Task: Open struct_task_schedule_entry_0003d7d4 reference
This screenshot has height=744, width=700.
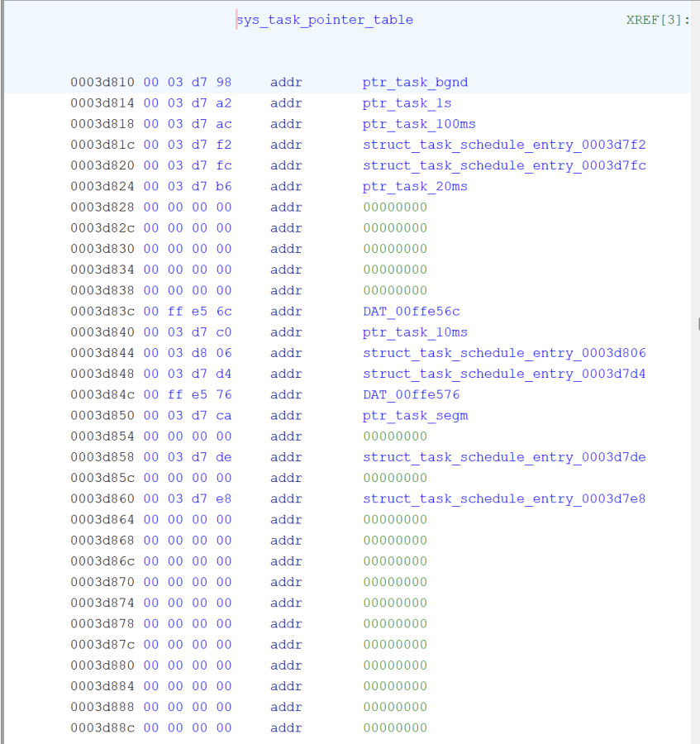Action: coord(504,374)
